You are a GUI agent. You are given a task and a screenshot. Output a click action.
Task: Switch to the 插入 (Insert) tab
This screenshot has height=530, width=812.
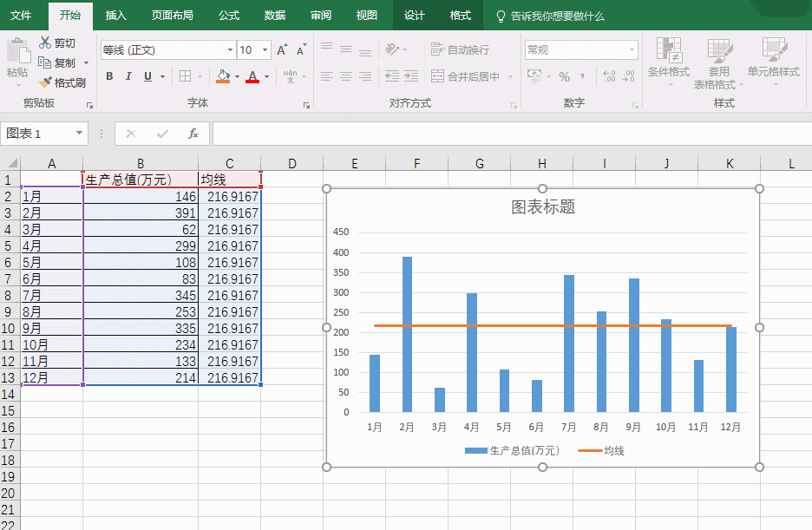(x=115, y=16)
